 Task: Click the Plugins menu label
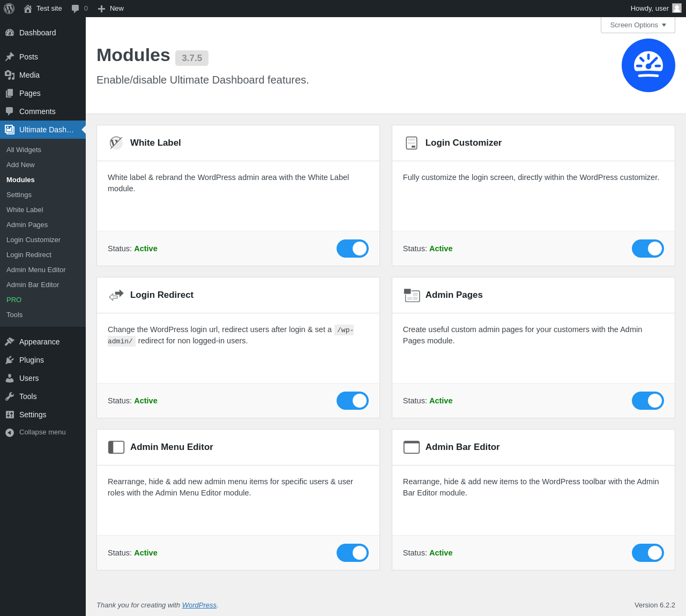click(x=32, y=360)
